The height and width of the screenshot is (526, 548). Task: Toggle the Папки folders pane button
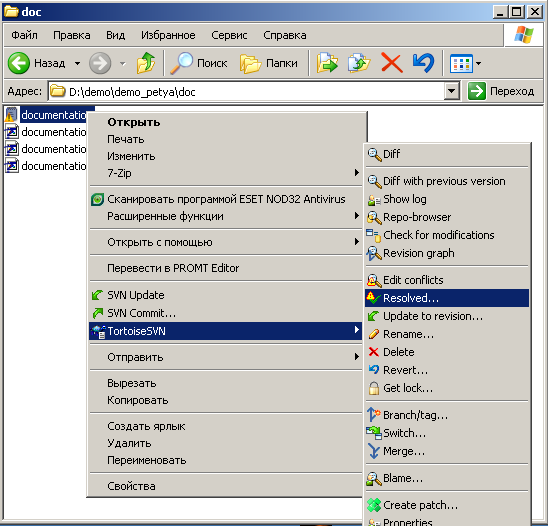(269, 63)
